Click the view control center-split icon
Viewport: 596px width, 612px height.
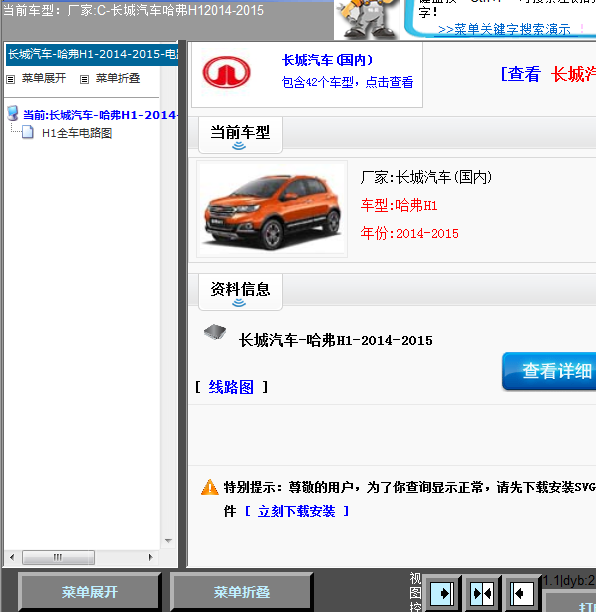(x=482, y=593)
